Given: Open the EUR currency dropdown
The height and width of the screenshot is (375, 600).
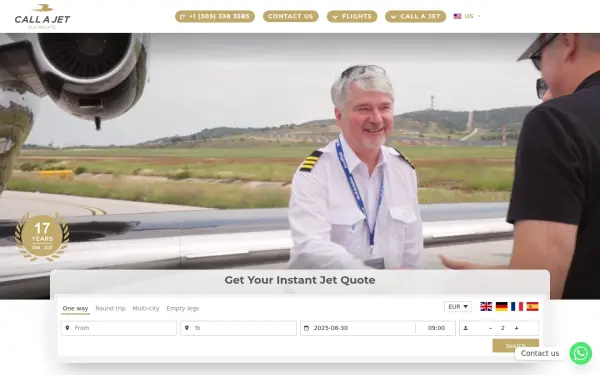Looking at the screenshot, I should pyautogui.click(x=458, y=307).
